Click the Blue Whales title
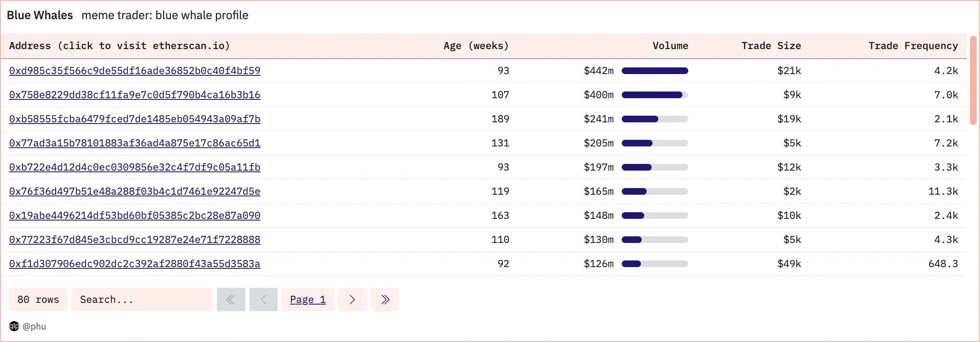Image resolution: width=980 pixels, height=342 pixels. pyautogui.click(x=40, y=15)
